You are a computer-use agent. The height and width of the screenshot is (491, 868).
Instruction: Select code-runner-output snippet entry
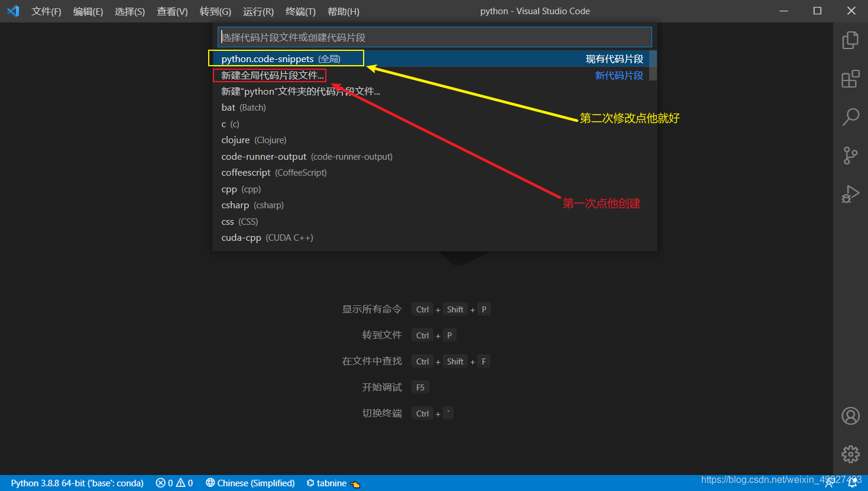tap(431, 157)
